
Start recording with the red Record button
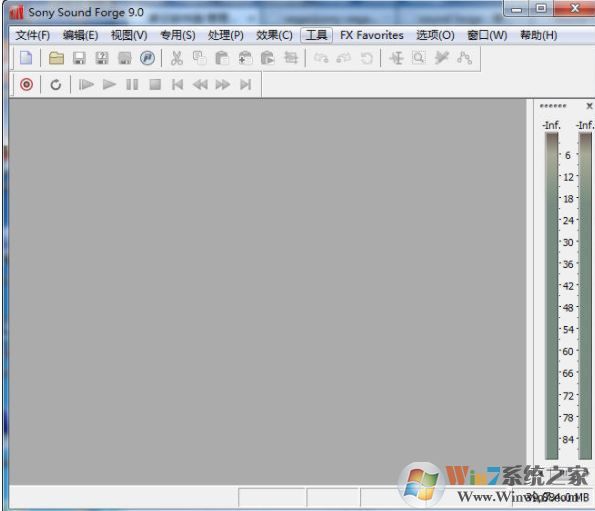(x=26, y=84)
